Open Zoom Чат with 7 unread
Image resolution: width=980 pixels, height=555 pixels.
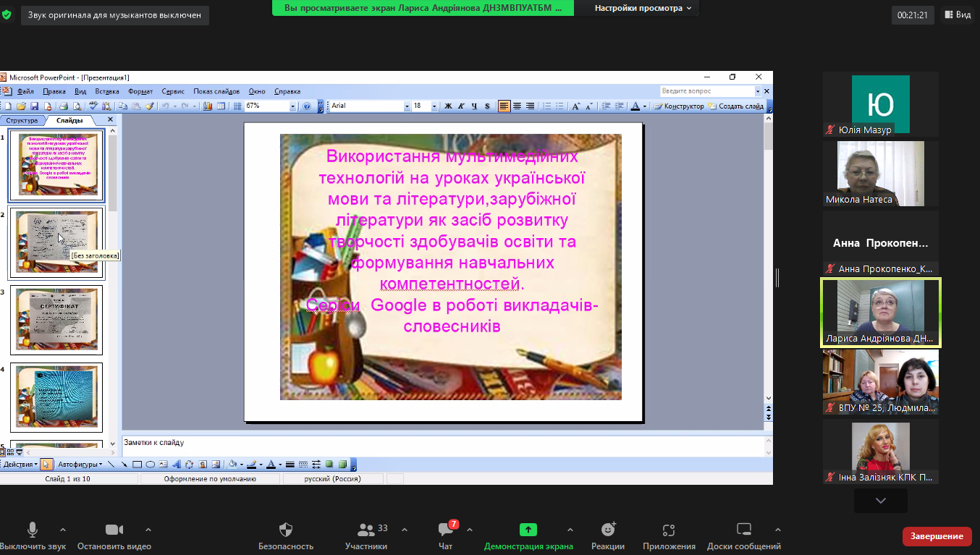445,536
